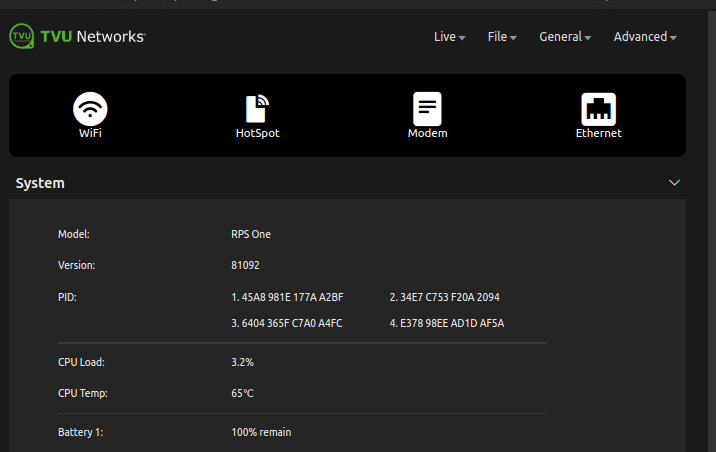Click the Version: label
This screenshot has height=452, width=716.
click(77, 265)
